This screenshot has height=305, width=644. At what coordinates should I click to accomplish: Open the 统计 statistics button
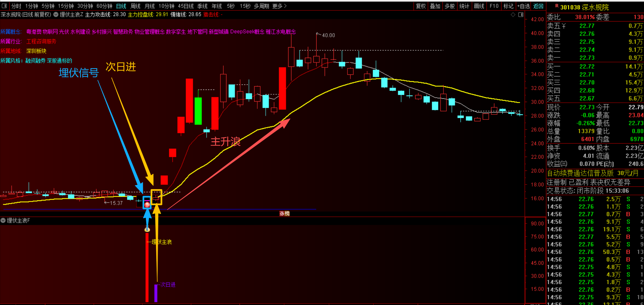(464, 6)
